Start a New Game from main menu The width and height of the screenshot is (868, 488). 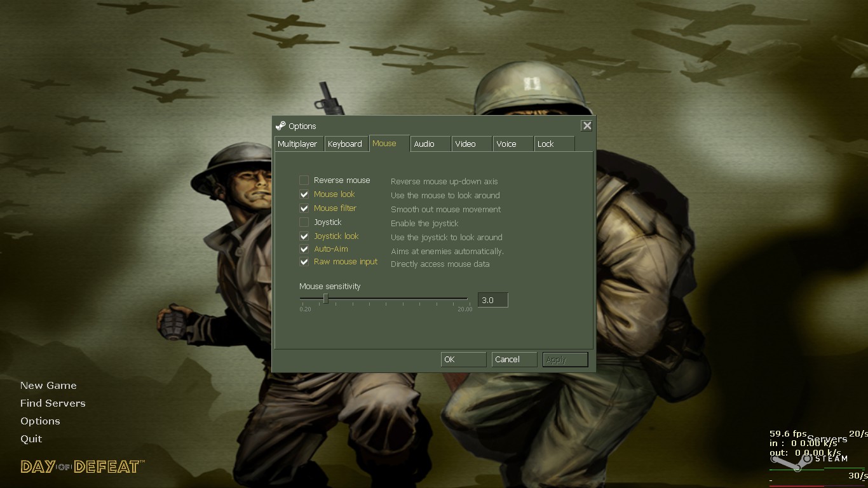tap(48, 386)
